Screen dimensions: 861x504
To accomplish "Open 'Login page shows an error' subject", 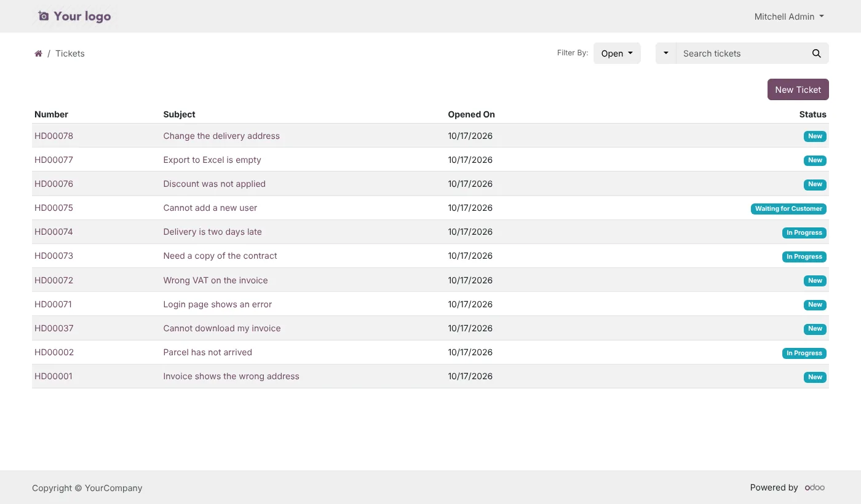I will click(x=218, y=304).
